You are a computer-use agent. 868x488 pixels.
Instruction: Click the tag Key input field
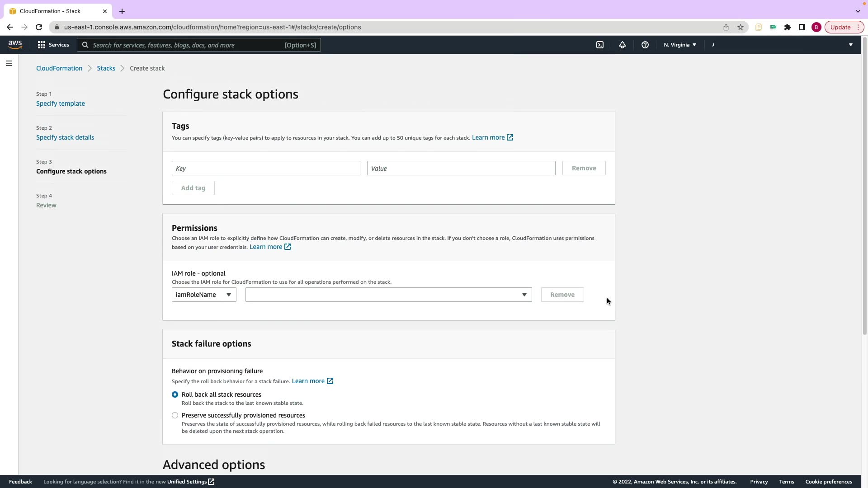(266, 168)
